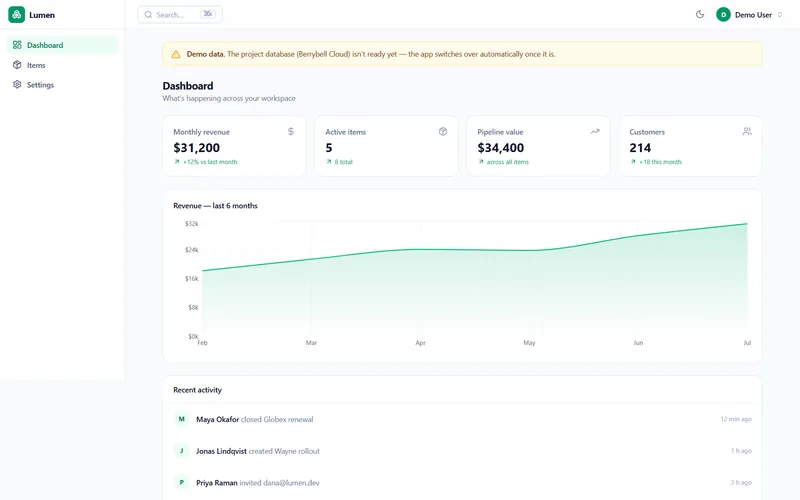Click the cube icon on Active items card
The image size is (800, 500).
pyautogui.click(x=443, y=132)
